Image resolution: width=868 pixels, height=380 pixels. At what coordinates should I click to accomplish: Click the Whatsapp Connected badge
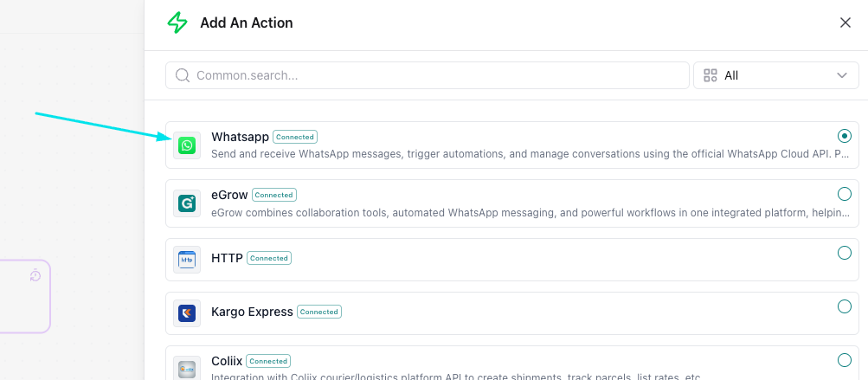(295, 137)
